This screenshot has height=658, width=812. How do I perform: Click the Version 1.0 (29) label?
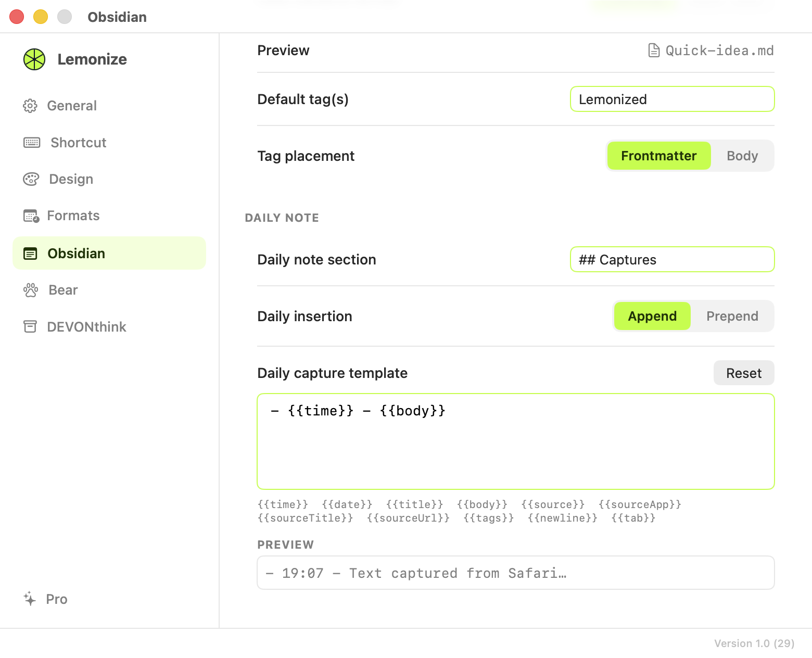coord(754,643)
